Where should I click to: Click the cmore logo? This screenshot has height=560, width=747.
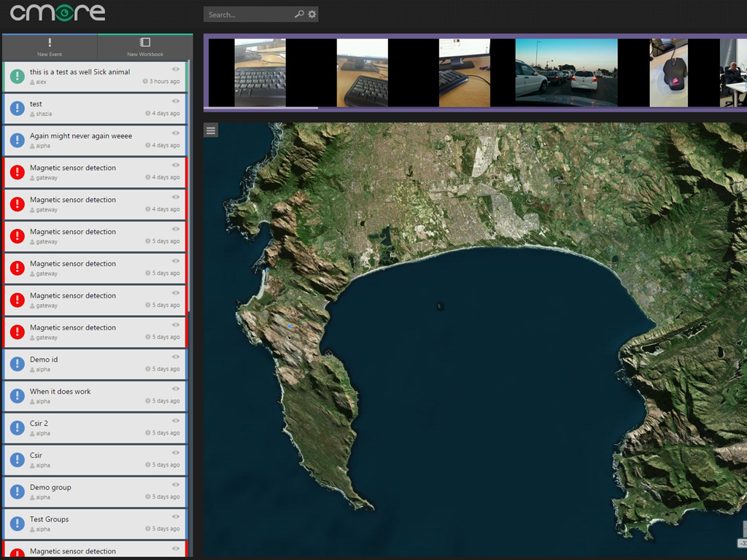(x=58, y=13)
